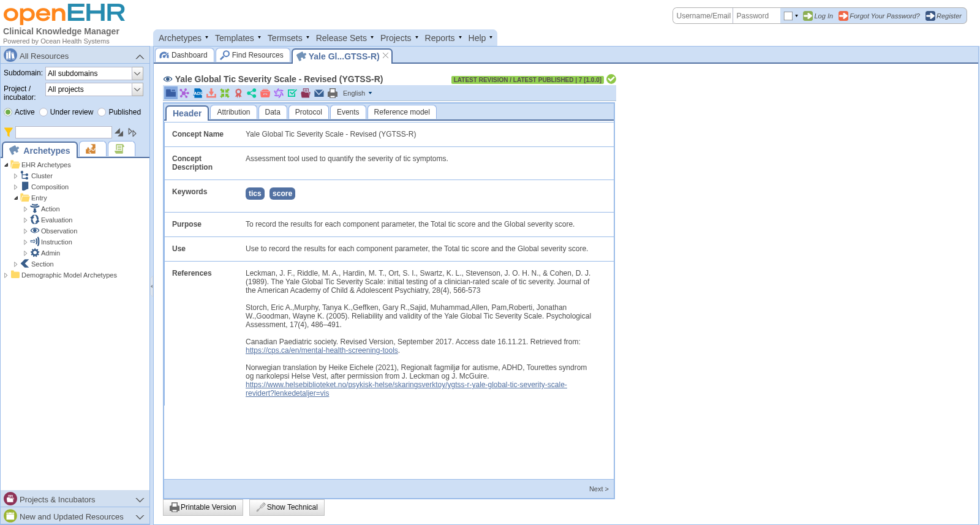This screenshot has width=980, height=525.
Task: Click the expand-all double arrow icon near filter
Action: tap(132, 132)
